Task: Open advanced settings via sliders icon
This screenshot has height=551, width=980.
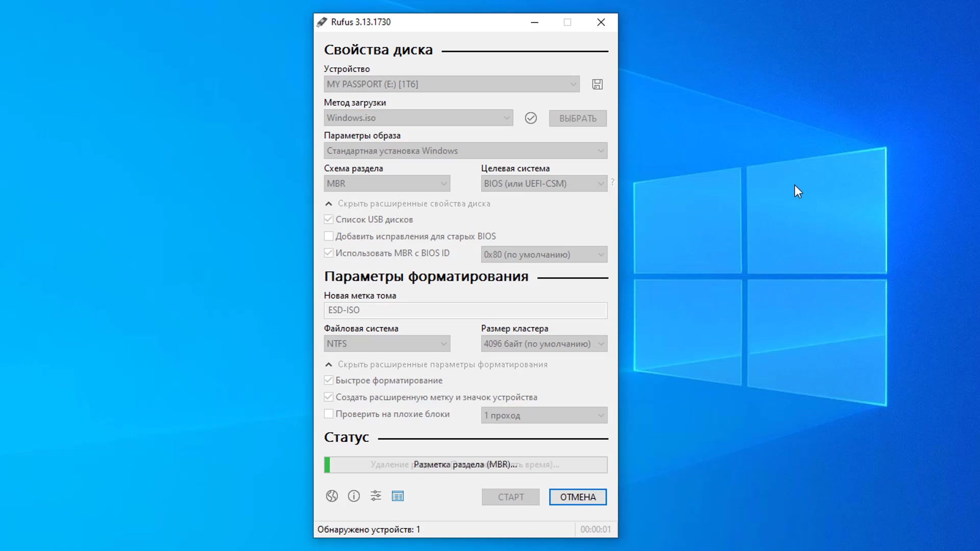Action: (x=376, y=496)
